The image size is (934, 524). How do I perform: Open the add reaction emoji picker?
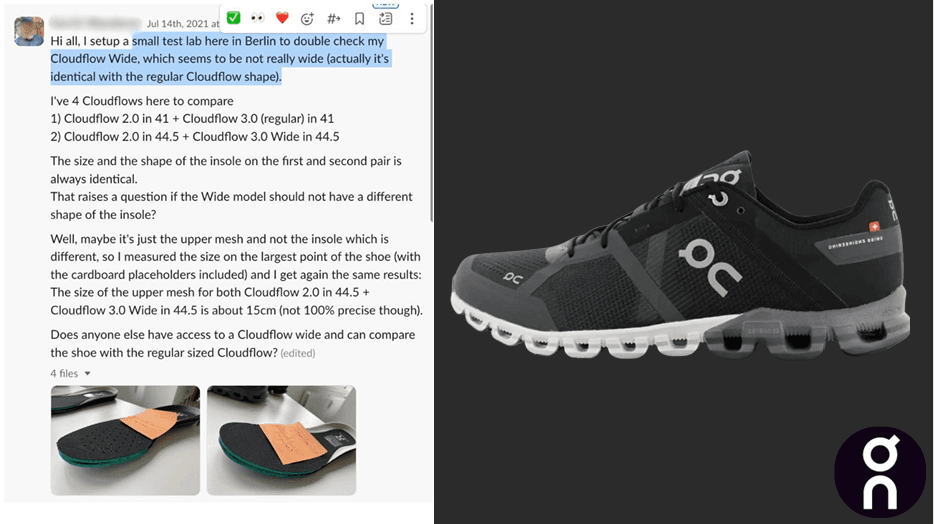pyautogui.click(x=307, y=18)
